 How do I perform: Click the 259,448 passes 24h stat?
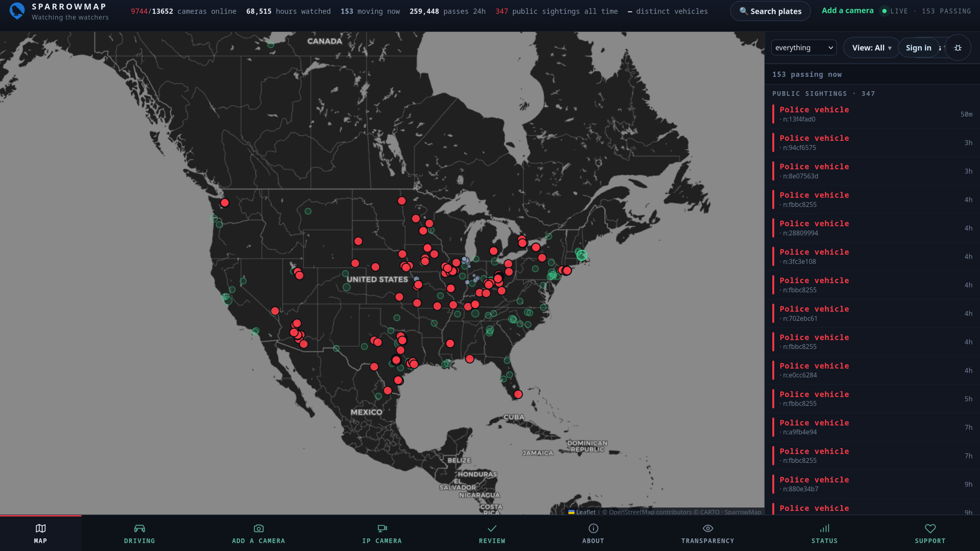(x=447, y=11)
